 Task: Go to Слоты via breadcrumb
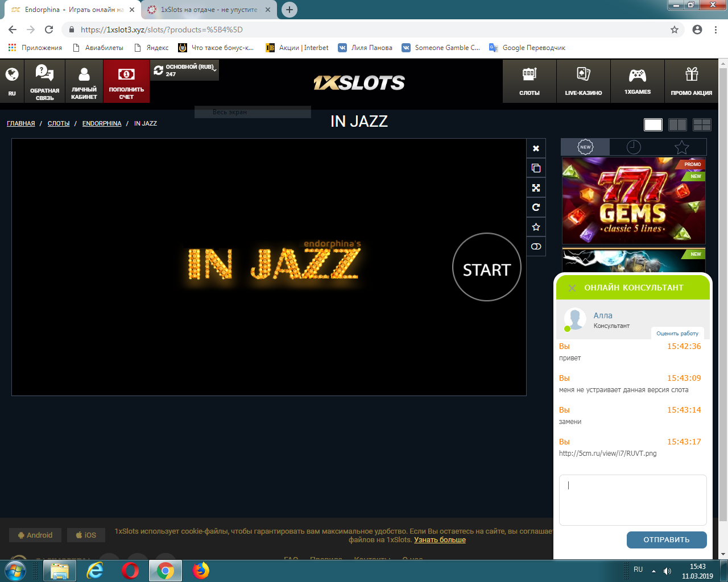click(59, 123)
